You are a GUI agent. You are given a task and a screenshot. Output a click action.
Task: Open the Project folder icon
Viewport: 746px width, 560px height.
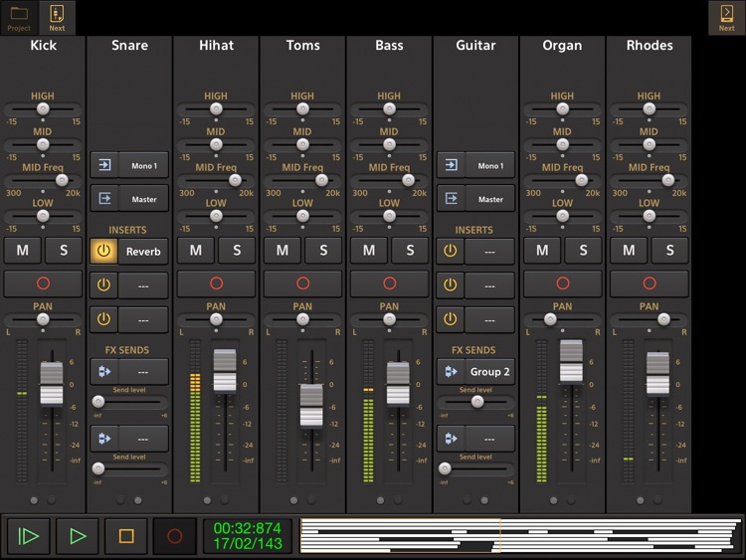coord(19,18)
